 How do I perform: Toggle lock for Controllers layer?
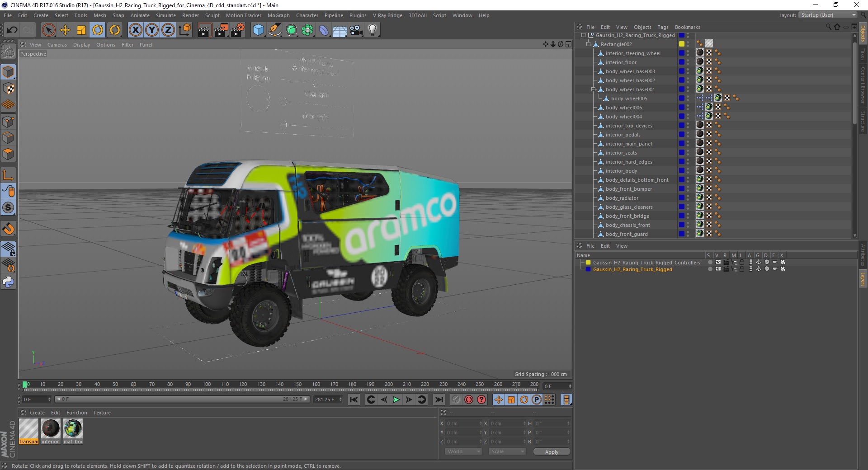(742, 262)
